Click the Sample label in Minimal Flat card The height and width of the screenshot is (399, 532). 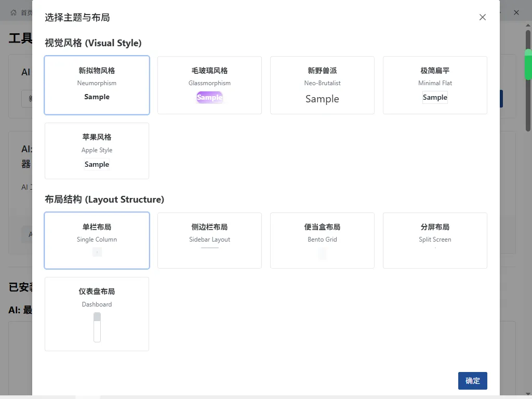435,97
